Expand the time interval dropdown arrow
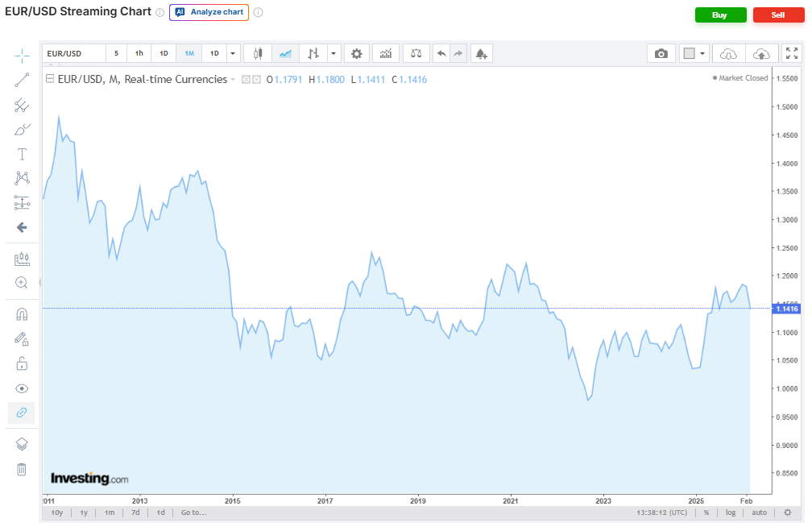Screen dimensions: 812x523 pos(233,53)
